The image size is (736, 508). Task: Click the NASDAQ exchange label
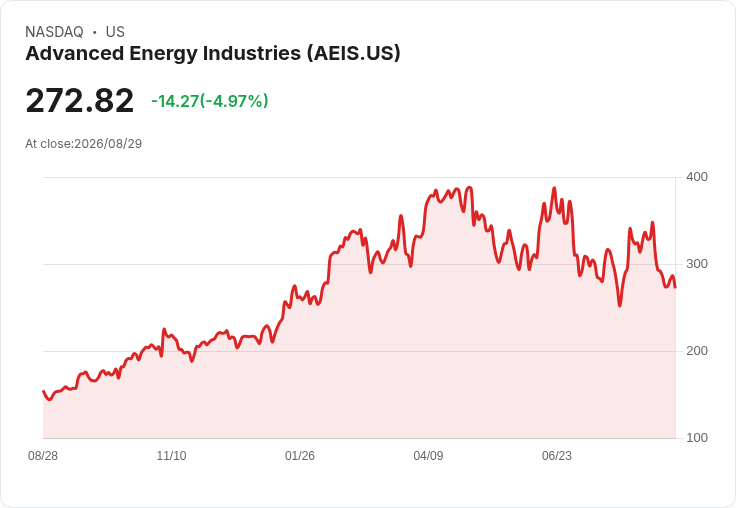pyautogui.click(x=54, y=32)
